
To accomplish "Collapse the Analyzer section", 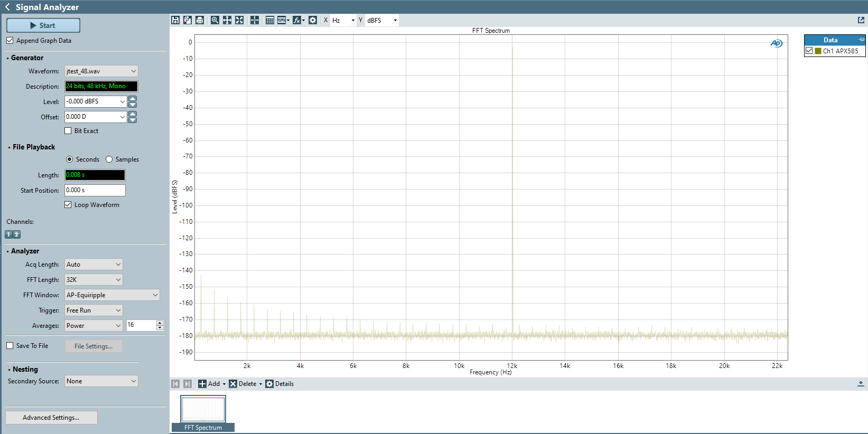I will click(x=7, y=251).
